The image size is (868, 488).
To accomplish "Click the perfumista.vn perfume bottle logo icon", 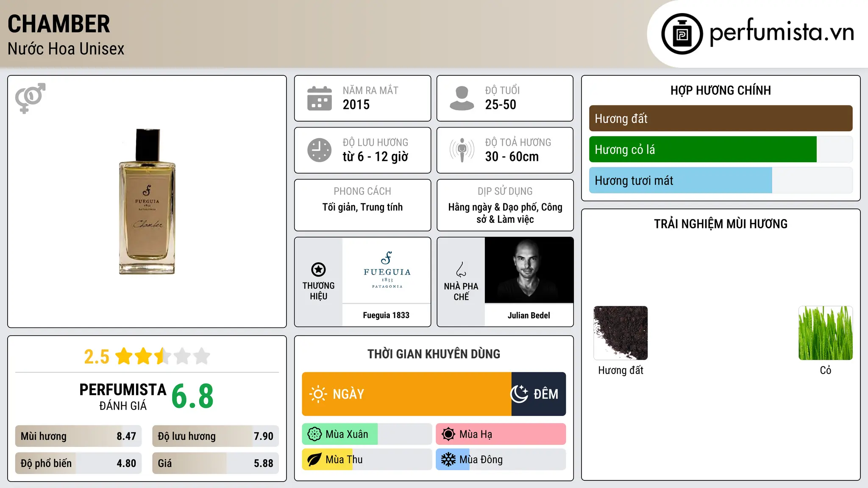I will [682, 34].
